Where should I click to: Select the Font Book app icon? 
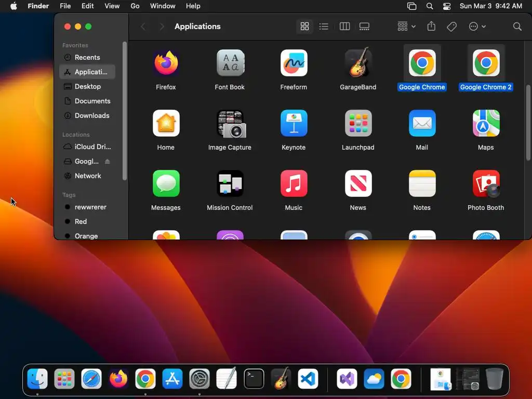click(230, 63)
